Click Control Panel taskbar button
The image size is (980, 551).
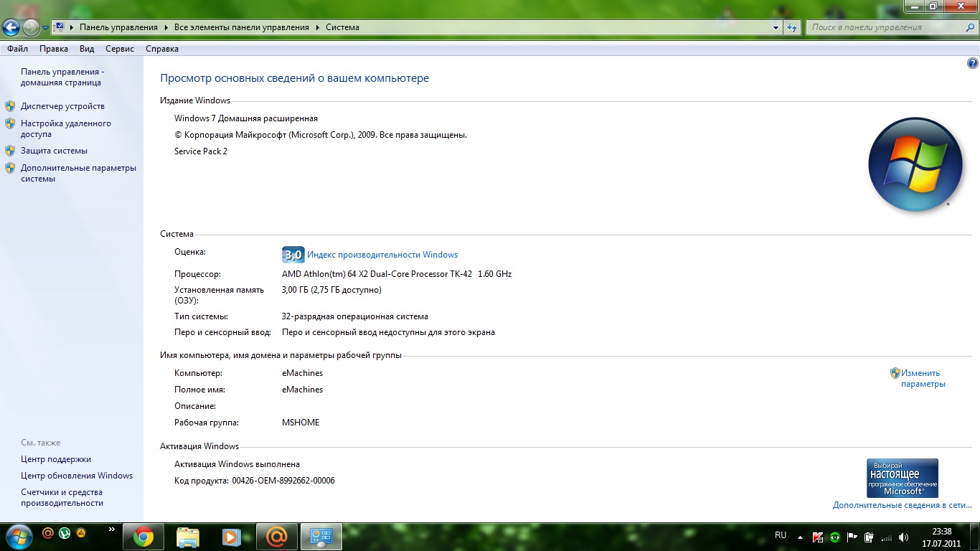coord(321,537)
